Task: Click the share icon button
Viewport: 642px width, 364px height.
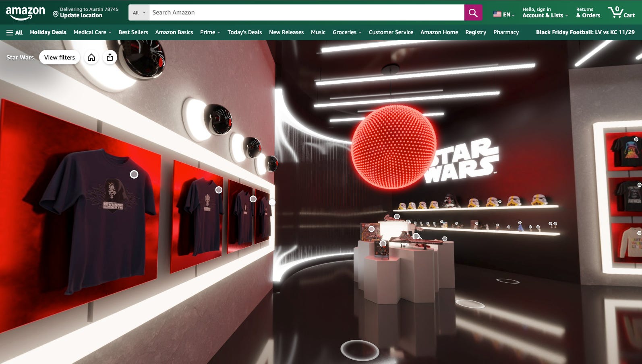Action: [110, 58]
